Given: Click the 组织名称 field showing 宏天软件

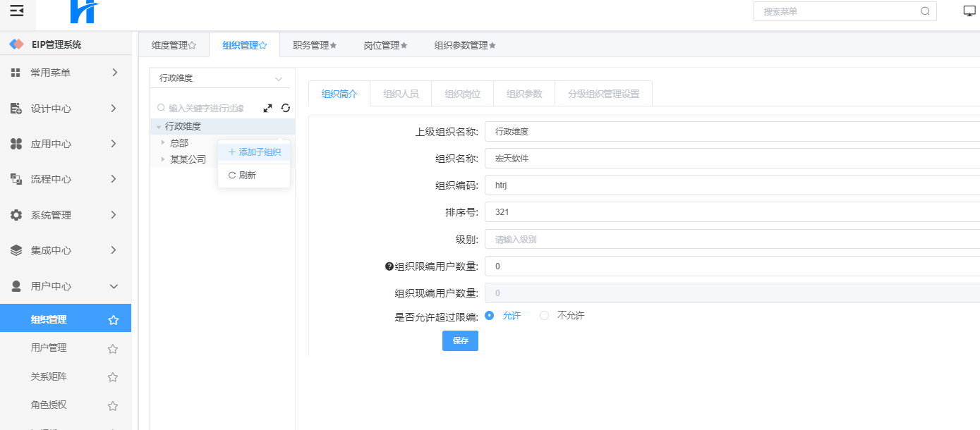Looking at the screenshot, I should click(732, 159).
